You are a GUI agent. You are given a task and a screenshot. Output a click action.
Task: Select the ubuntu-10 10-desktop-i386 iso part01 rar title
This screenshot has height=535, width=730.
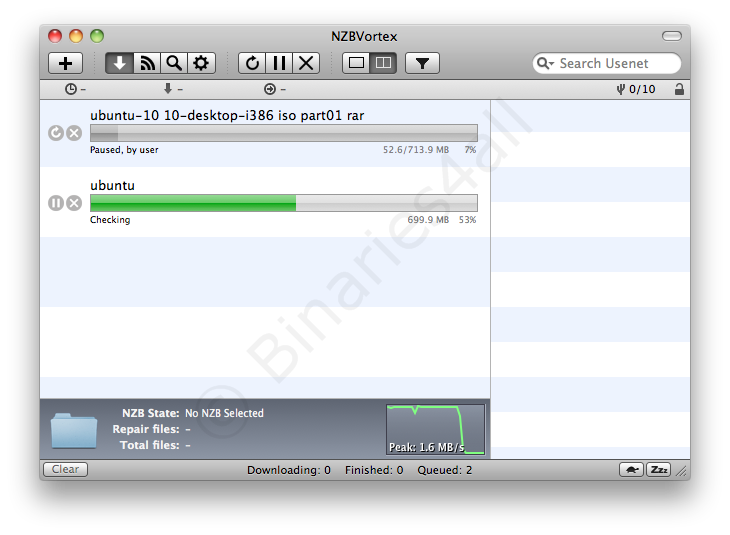click(x=227, y=115)
